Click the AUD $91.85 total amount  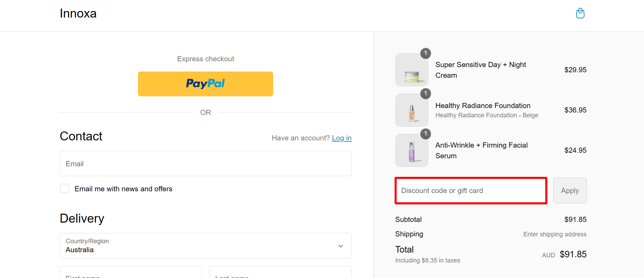tap(564, 255)
